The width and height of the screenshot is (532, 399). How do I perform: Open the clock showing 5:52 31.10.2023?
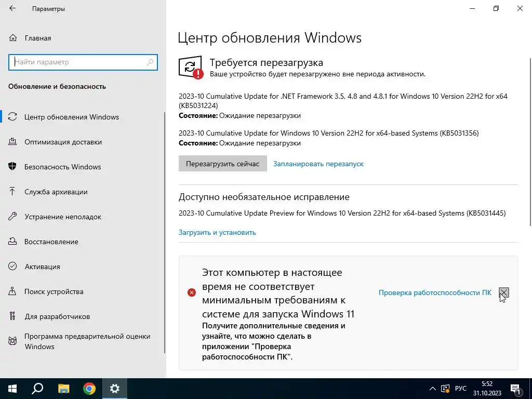pos(487,389)
